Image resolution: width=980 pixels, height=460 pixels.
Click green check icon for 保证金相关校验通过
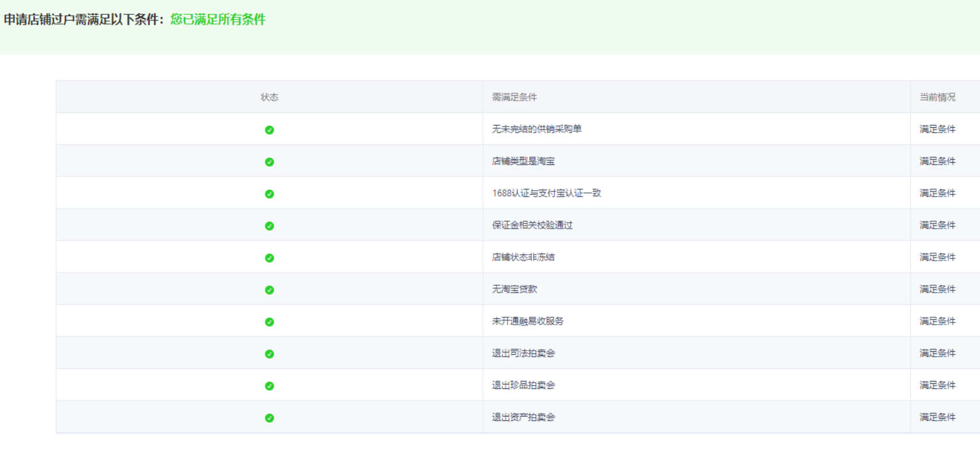click(x=269, y=226)
